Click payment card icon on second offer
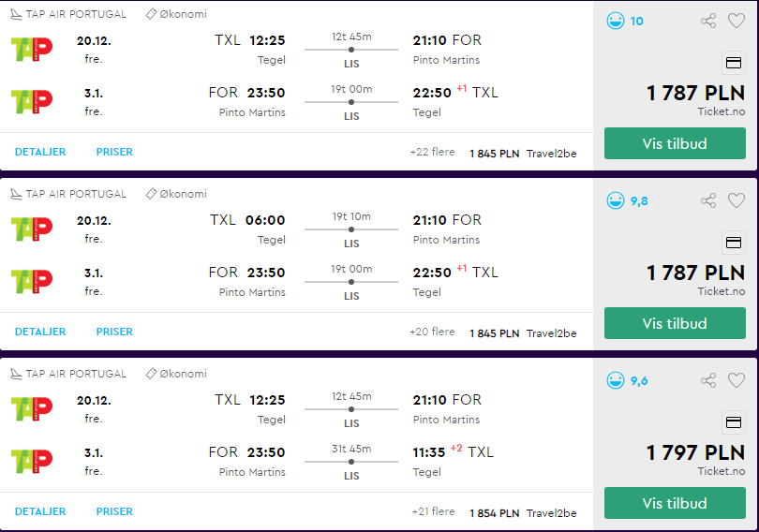The image size is (759, 532). 734,243
